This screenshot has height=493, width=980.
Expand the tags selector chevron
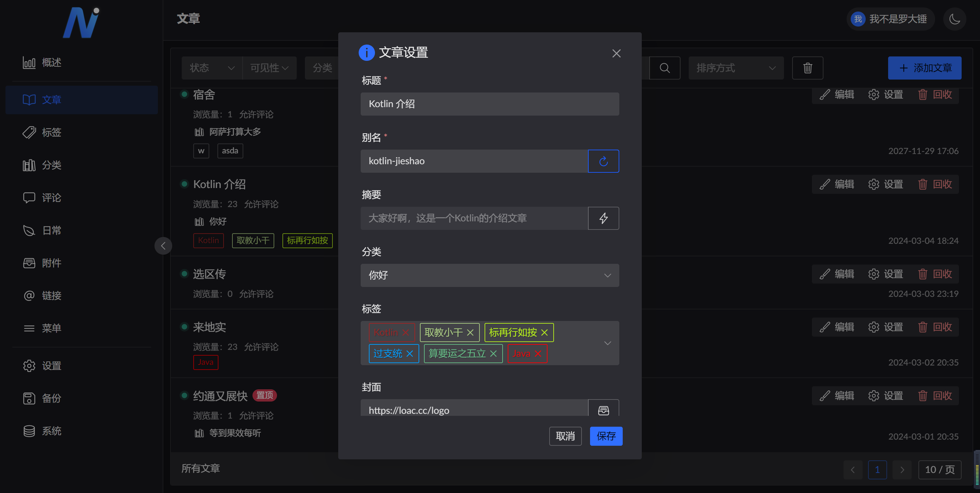[607, 343]
